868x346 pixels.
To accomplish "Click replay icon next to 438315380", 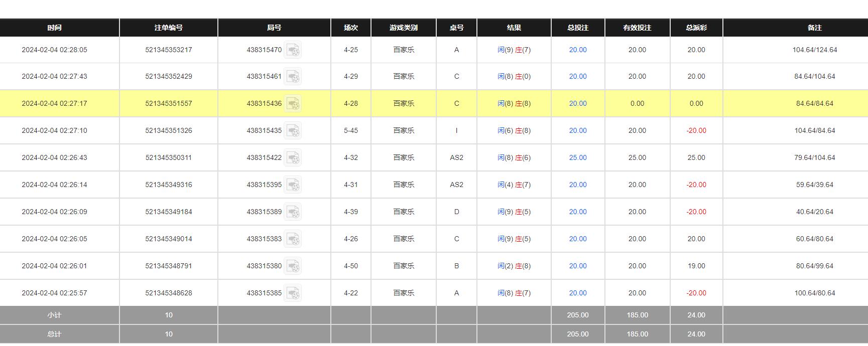I will click(293, 266).
